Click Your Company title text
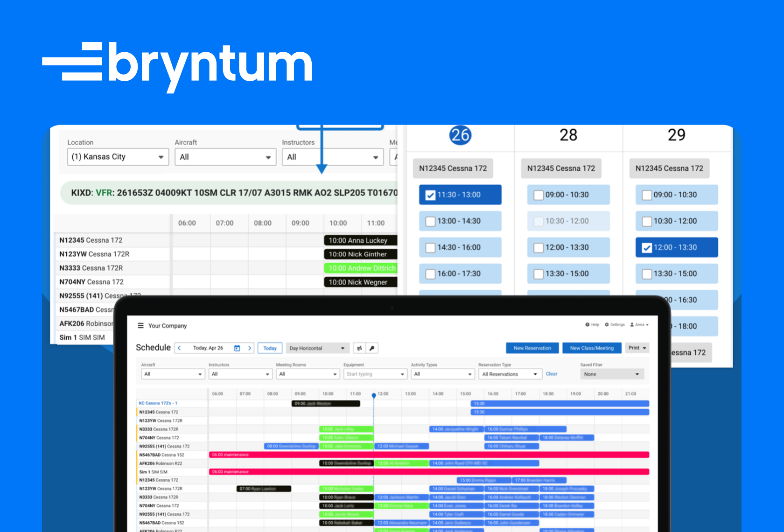 click(168, 326)
